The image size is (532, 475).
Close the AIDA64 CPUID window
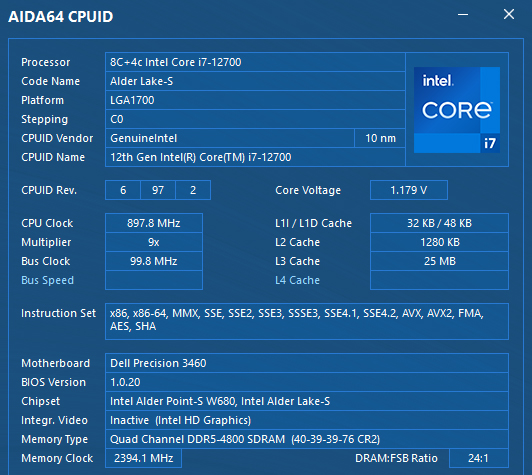coord(509,14)
